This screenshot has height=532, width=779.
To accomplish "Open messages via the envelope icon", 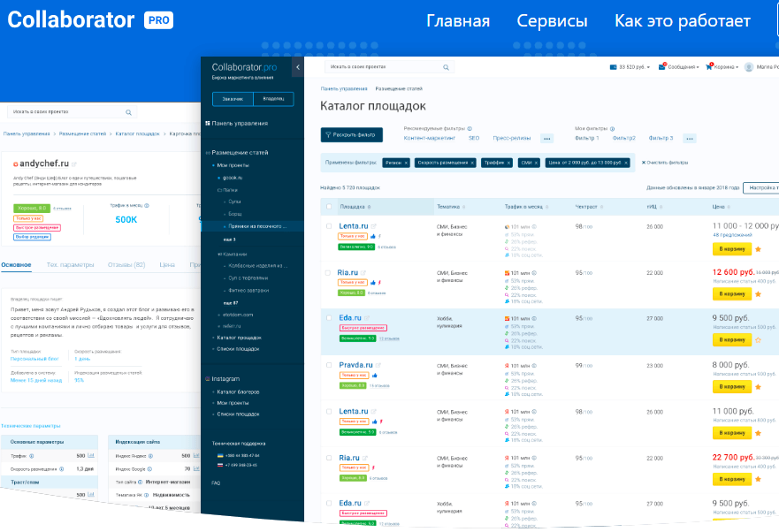I will [x=661, y=66].
